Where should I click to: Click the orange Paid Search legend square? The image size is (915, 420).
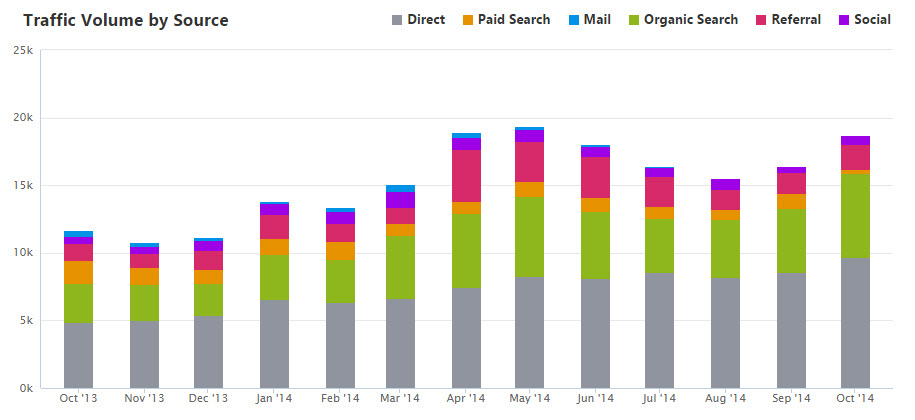[x=468, y=20]
